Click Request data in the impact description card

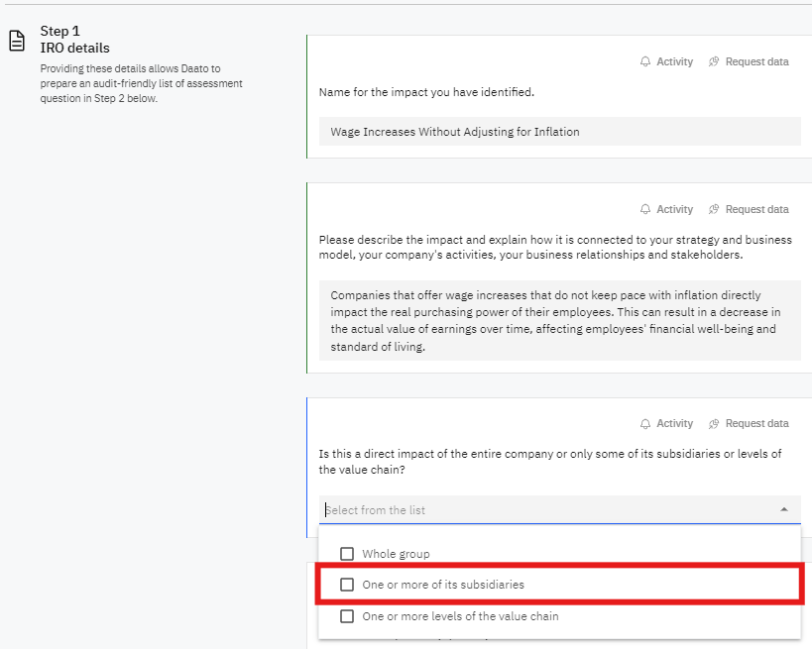(x=756, y=209)
